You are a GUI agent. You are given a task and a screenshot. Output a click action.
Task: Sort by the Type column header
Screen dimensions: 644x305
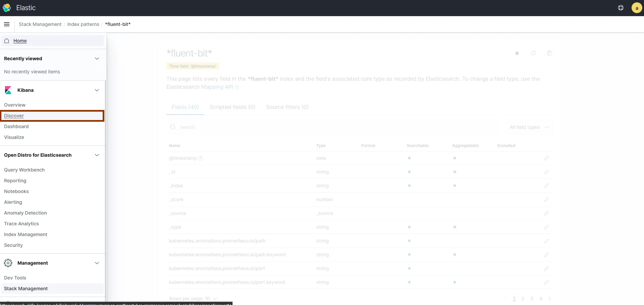321,146
